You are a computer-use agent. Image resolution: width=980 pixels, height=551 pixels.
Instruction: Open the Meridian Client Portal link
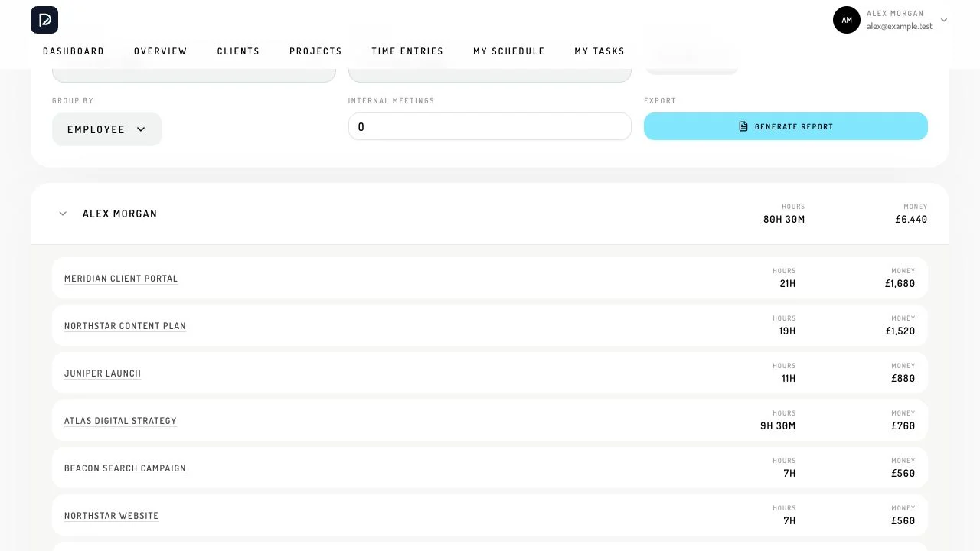(121, 279)
